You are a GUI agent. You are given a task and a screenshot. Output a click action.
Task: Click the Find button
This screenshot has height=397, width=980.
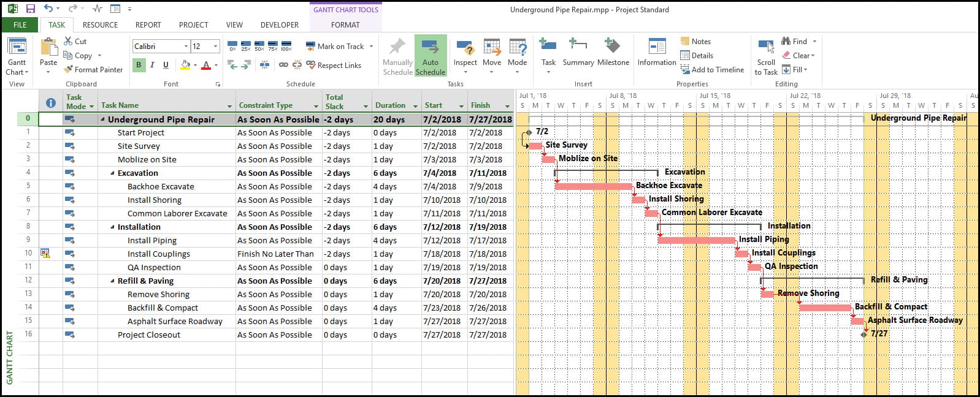(x=794, y=41)
